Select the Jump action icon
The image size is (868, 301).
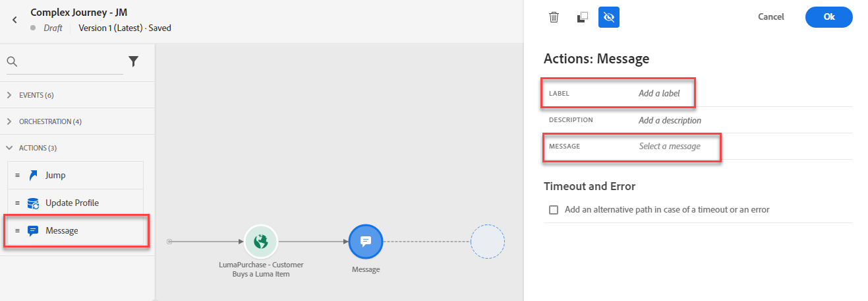point(34,176)
